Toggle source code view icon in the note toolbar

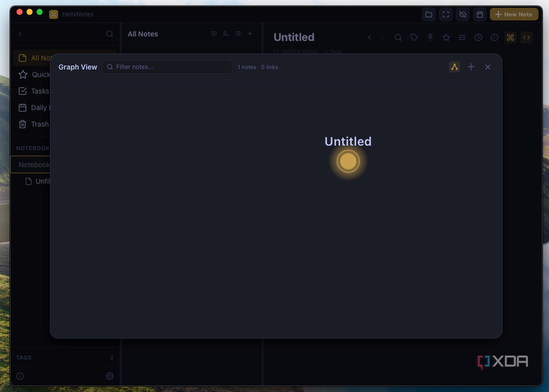[526, 37]
